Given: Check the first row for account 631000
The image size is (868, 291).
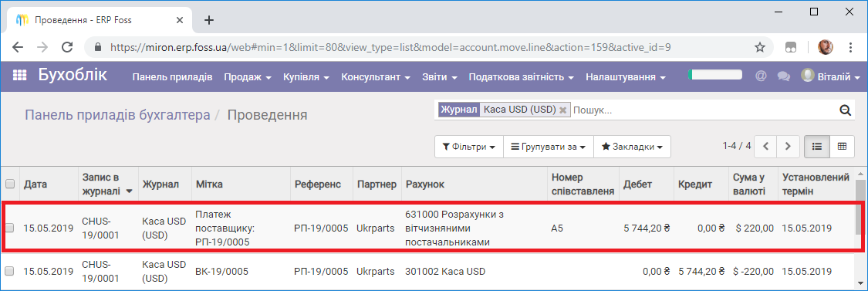Looking at the screenshot, I should (x=10, y=227).
